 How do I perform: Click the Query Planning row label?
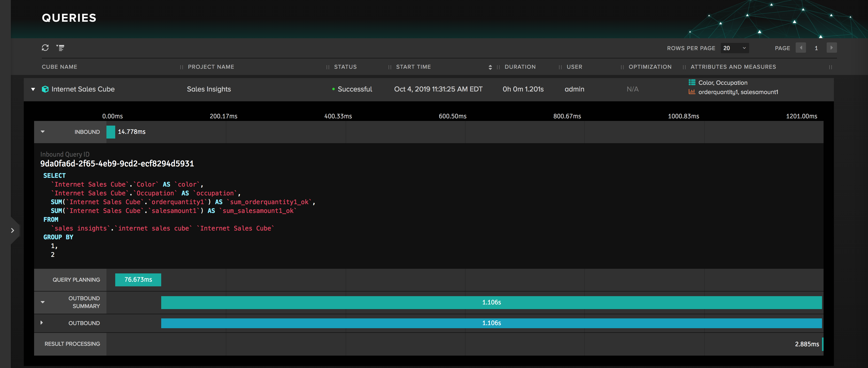tap(76, 280)
